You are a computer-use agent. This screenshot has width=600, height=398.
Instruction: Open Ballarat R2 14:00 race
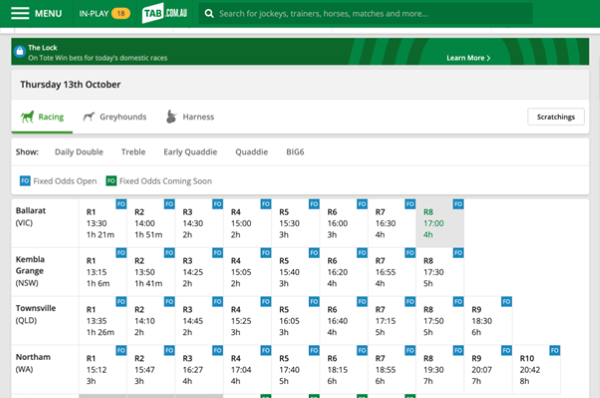pyautogui.click(x=151, y=223)
